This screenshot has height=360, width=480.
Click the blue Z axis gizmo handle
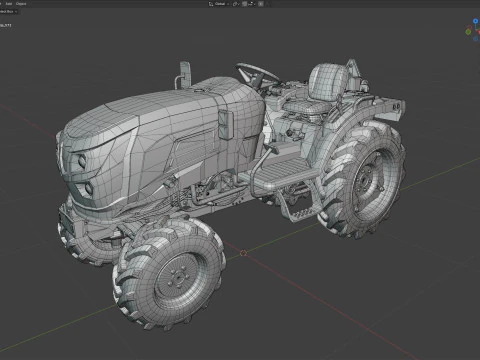475,21
